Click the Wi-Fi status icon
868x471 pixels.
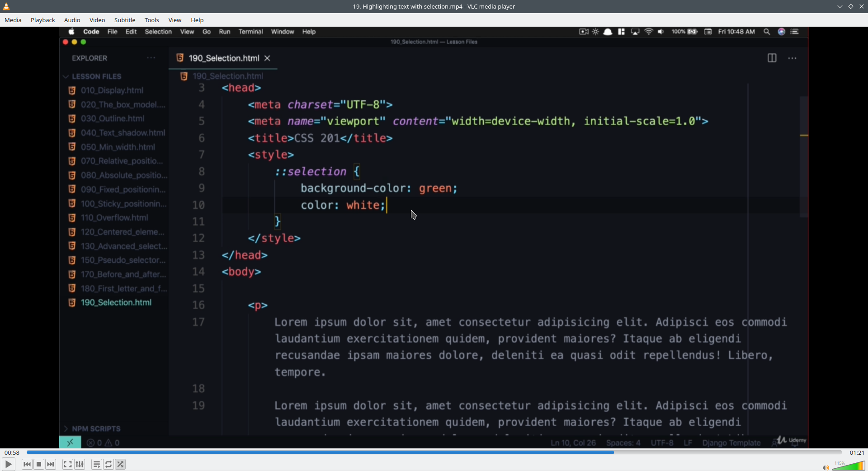(x=649, y=32)
